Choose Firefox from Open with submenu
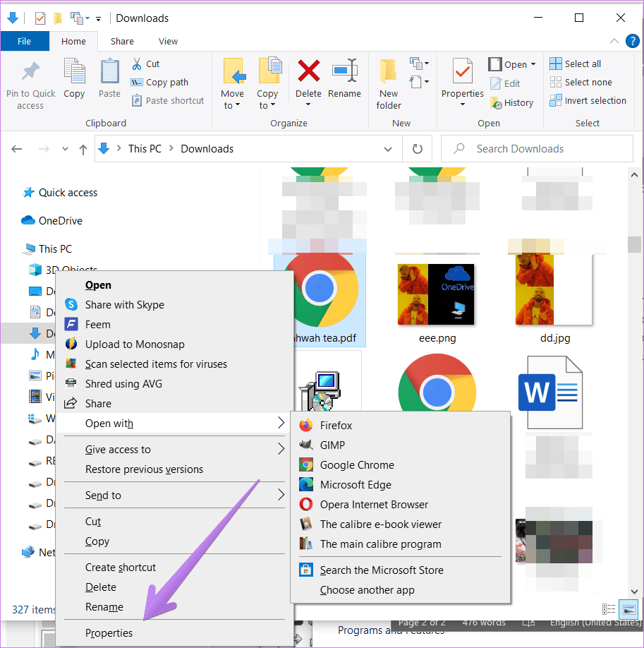644x648 pixels. pyautogui.click(x=336, y=426)
